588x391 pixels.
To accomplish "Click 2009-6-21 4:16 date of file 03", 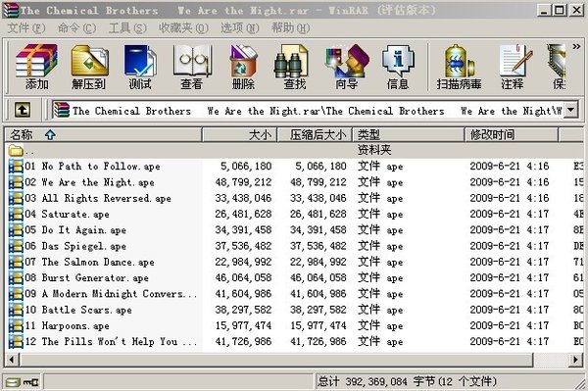I will tap(510, 198).
